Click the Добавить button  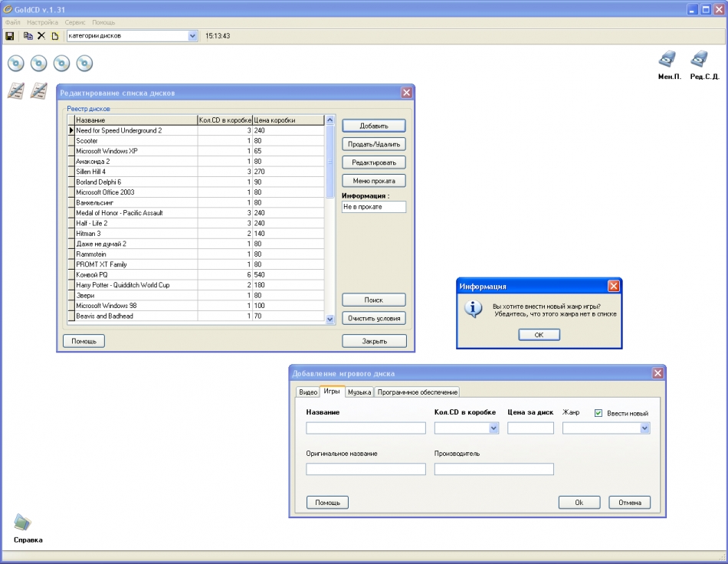(x=374, y=126)
